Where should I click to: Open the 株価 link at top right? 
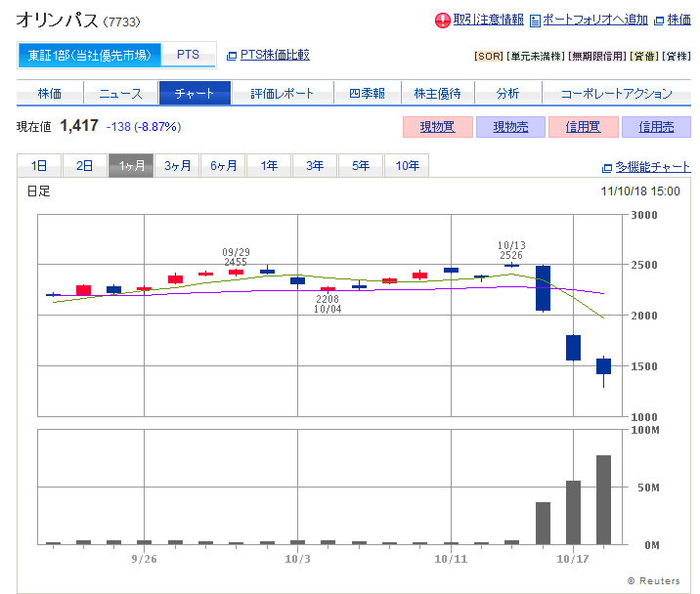(679, 20)
